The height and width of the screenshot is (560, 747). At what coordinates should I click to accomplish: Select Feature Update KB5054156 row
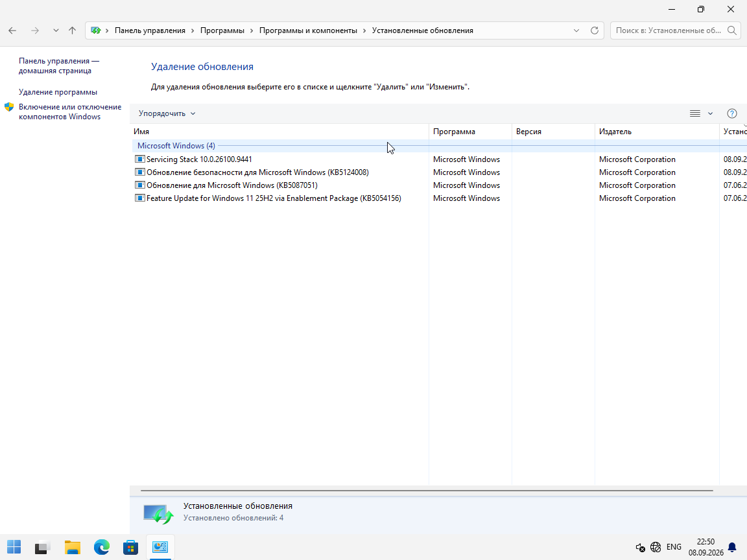[x=274, y=198]
